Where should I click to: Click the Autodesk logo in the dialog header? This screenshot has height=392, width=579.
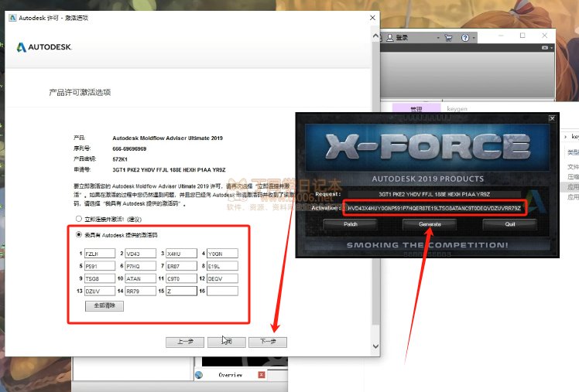[44, 47]
